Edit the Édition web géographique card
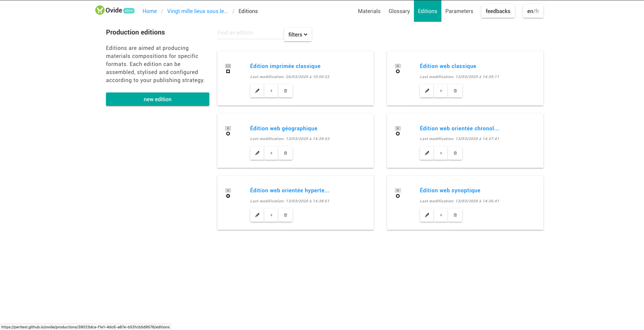This screenshot has width=644, height=330. pos(257,153)
